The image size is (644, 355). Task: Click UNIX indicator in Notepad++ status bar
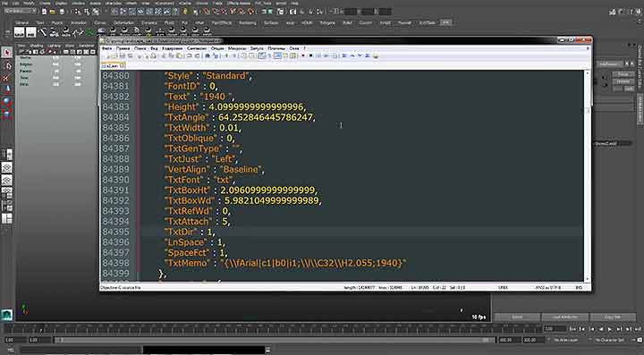coord(503,288)
